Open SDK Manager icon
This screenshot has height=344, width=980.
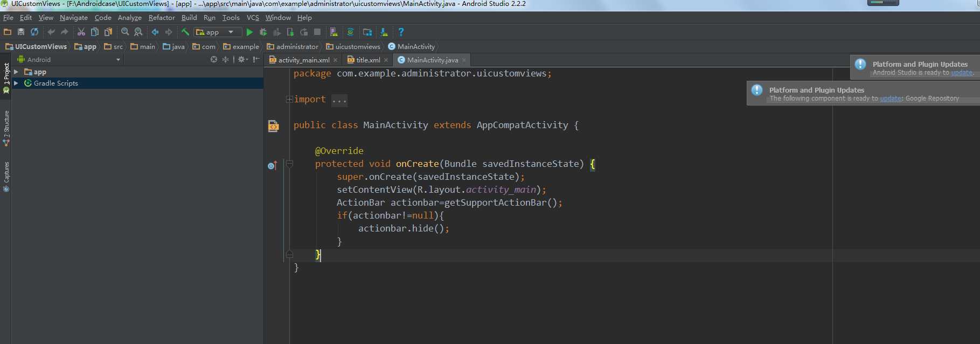(384, 32)
